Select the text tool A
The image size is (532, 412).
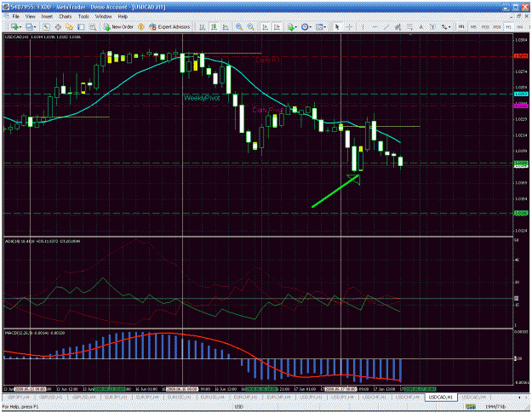pyautogui.click(x=421, y=26)
